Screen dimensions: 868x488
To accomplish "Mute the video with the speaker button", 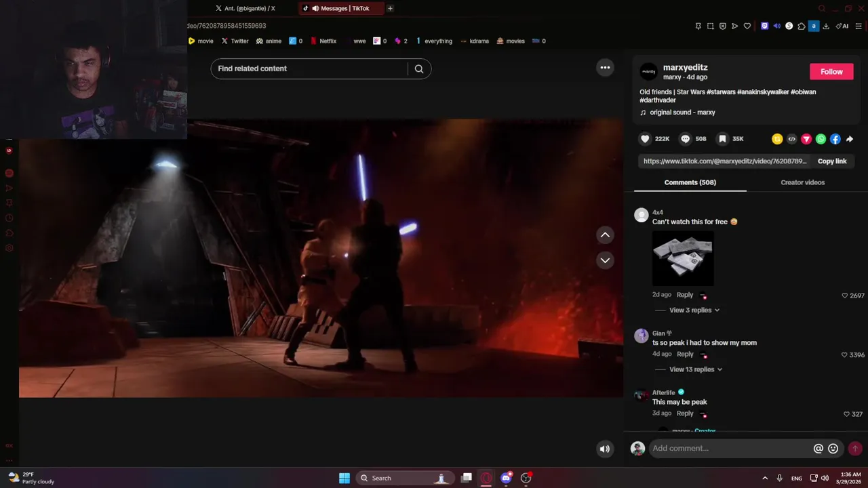I will click(604, 449).
